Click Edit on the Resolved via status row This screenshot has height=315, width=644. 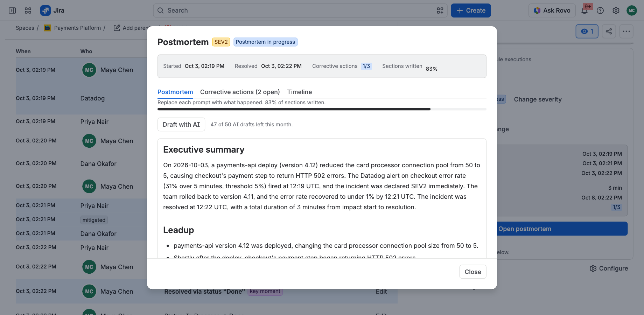tap(381, 292)
